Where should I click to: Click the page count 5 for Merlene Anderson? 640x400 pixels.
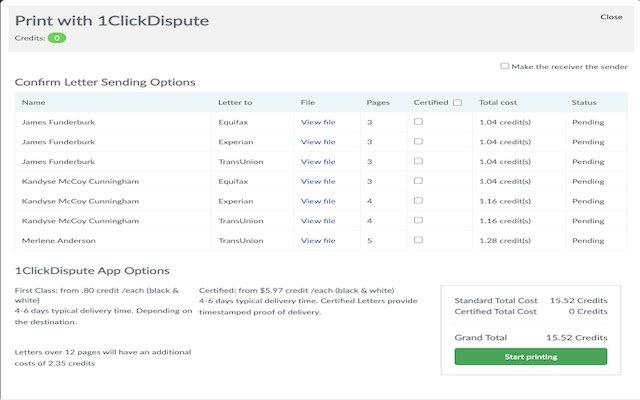click(x=369, y=240)
